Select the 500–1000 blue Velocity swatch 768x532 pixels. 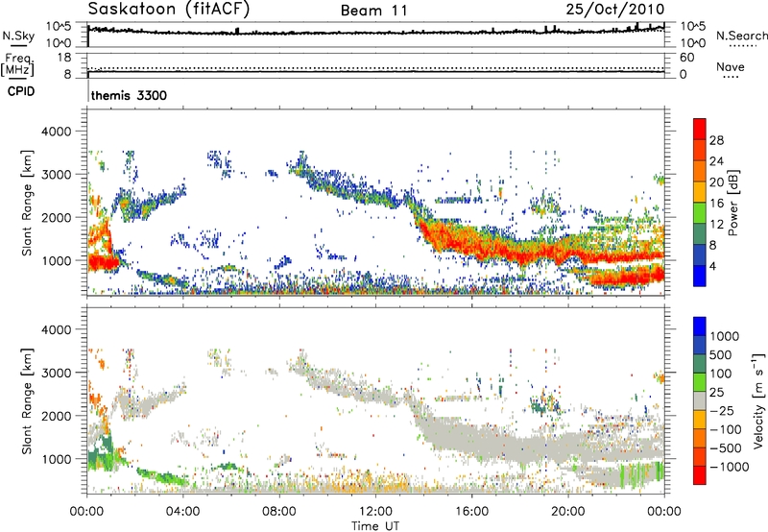(x=700, y=345)
